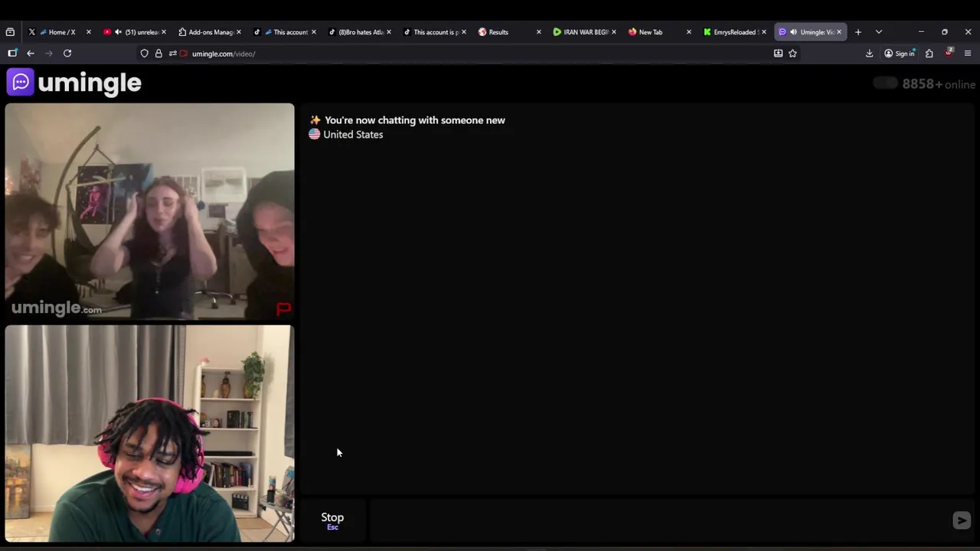Click your own webcam video preview
Viewport: 980px width, 551px height.
pos(149,434)
